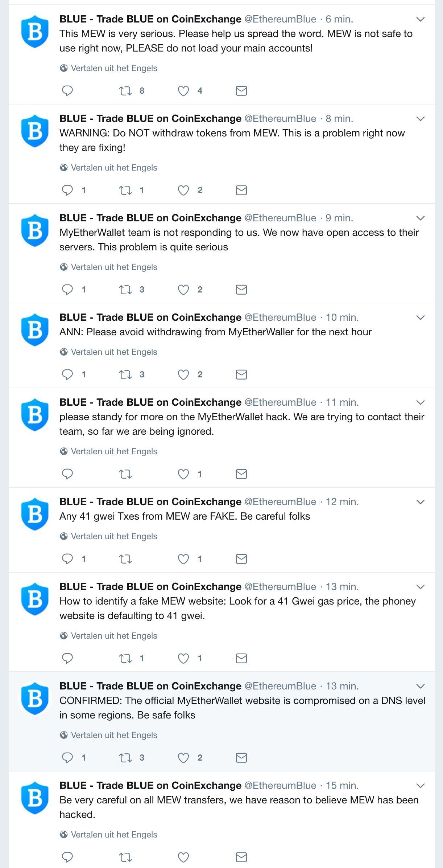
Task: Like the 'Do NOT withdraw tokens' warning tweet
Action: (x=183, y=190)
